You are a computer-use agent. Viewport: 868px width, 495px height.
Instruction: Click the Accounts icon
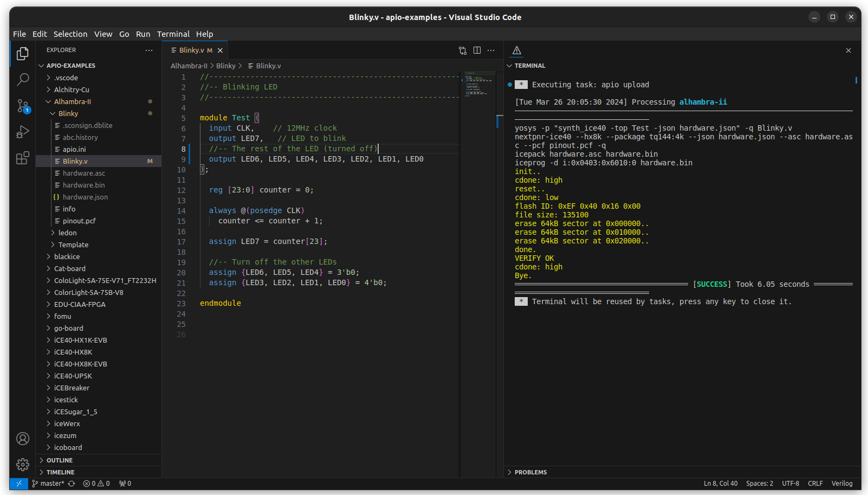(x=23, y=439)
